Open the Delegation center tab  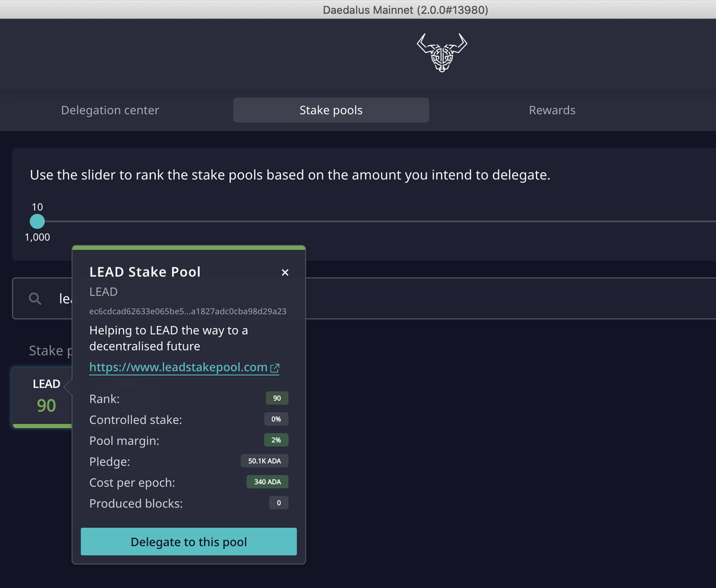[110, 110]
